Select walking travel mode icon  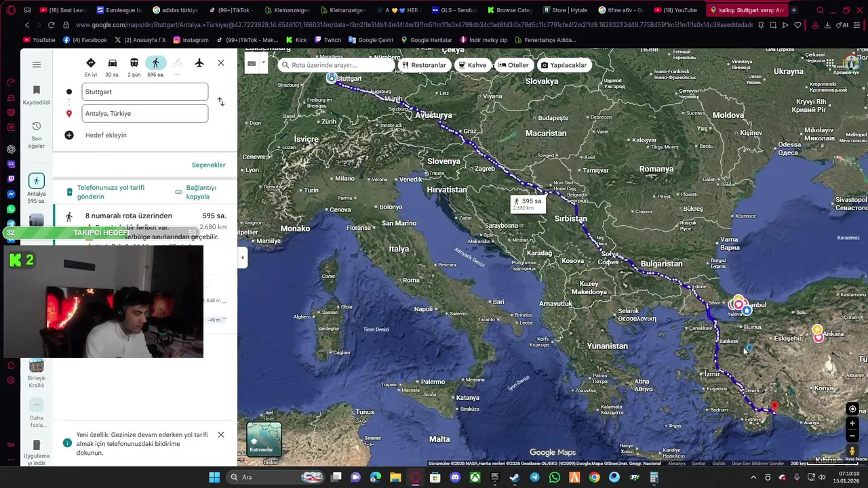[156, 63]
